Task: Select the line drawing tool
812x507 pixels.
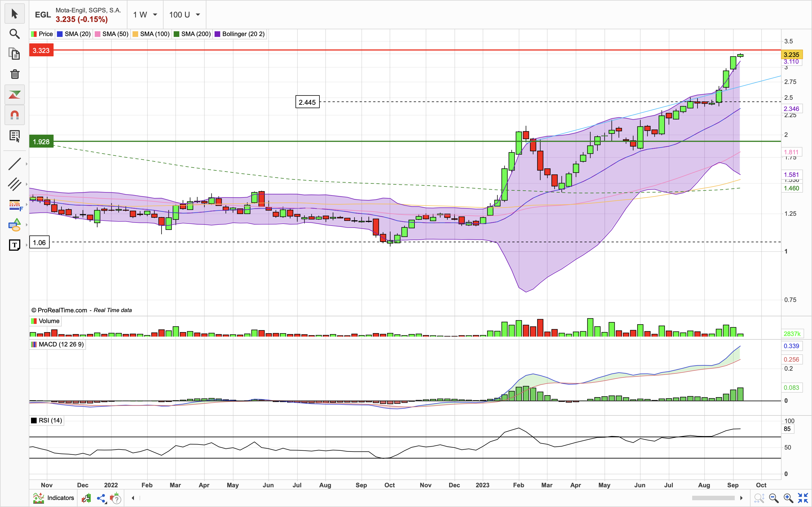Action: pos(14,164)
